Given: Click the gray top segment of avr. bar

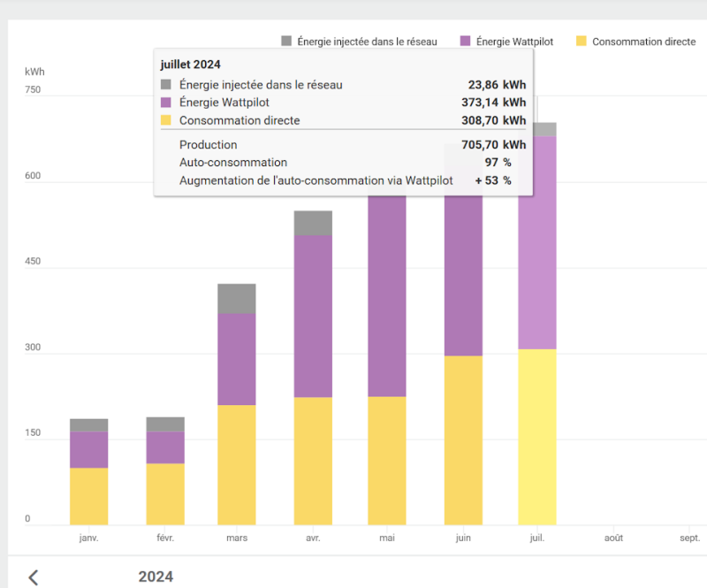Looking at the screenshot, I should [x=313, y=223].
